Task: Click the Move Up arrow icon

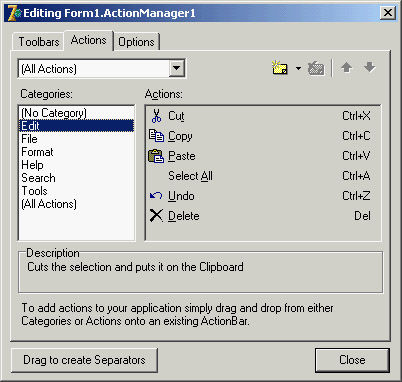Action: (347, 68)
